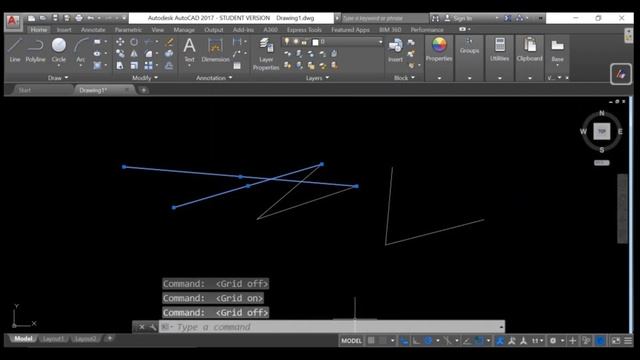Open the Parametric ribbon tab
The image size is (640, 360).
pyautogui.click(x=128, y=30)
